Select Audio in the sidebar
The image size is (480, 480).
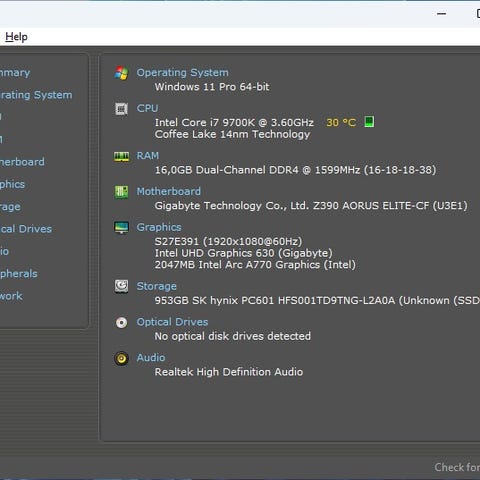click(x=4, y=251)
